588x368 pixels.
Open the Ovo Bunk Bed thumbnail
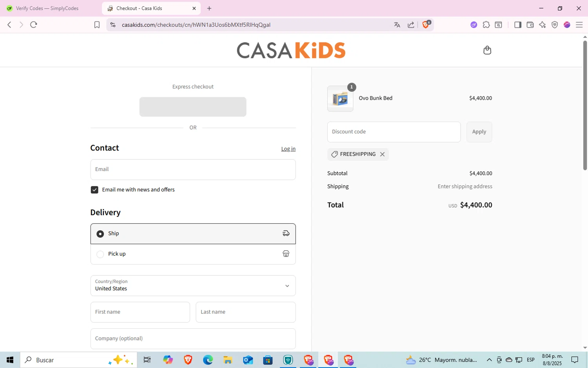click(x=340, y=99)
